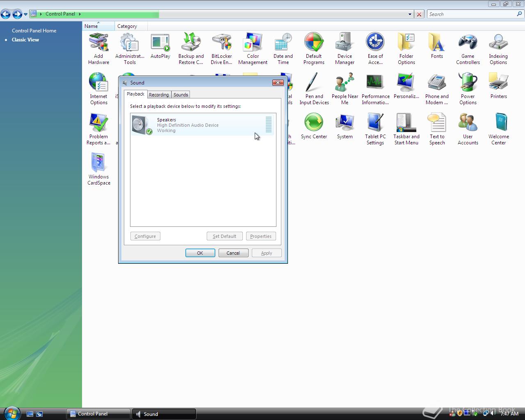Viewport: 525px width, 420px height.
Task: Open Default Programs icon
Action: click(314, 49)
